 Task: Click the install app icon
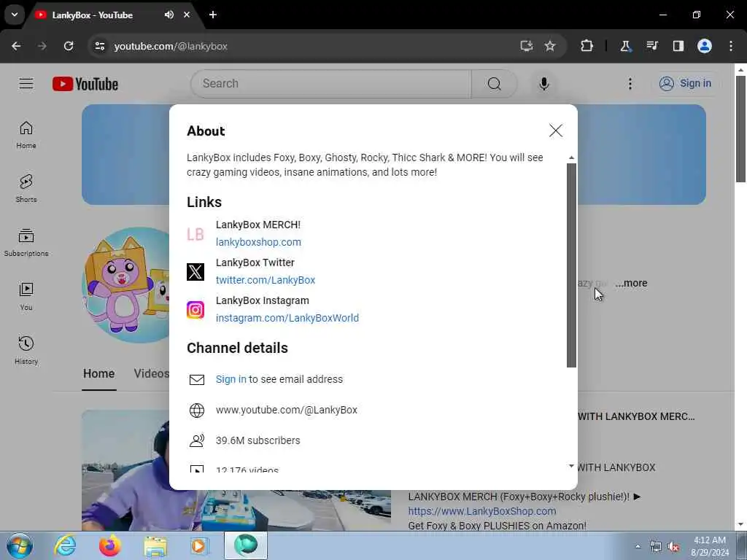pos(527,46)
